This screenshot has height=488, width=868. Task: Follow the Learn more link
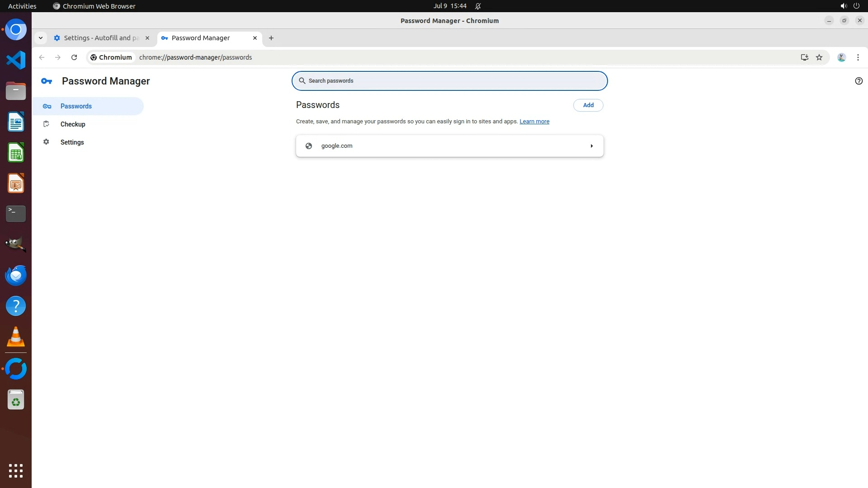point(534,122)
